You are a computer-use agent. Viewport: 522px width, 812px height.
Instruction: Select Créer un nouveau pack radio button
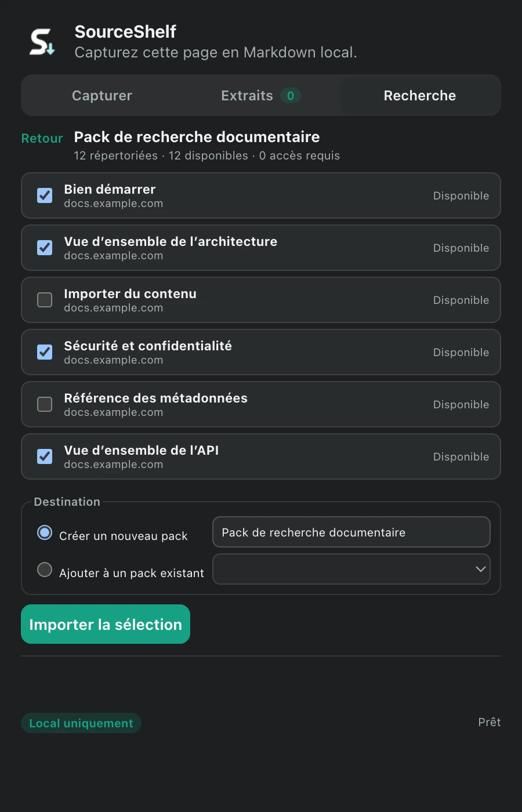point(45,532)
